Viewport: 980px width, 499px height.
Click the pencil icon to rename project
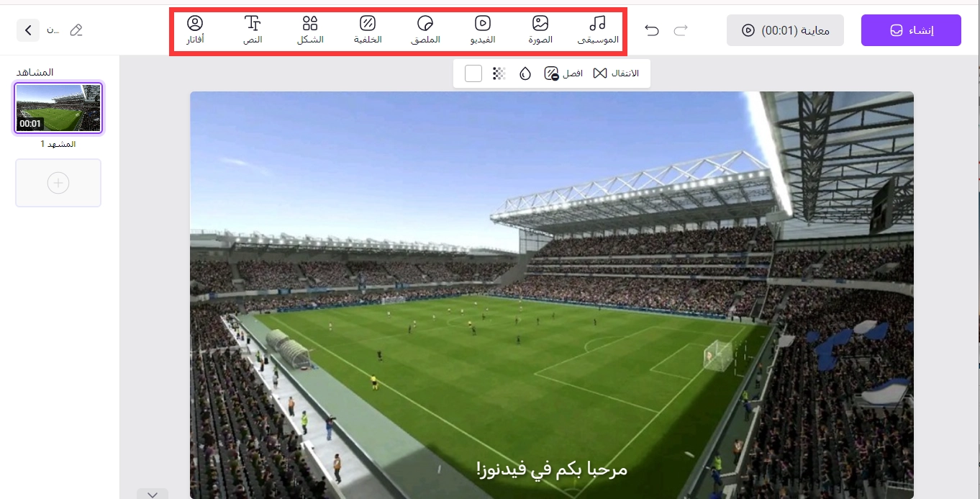coord(76,30)
